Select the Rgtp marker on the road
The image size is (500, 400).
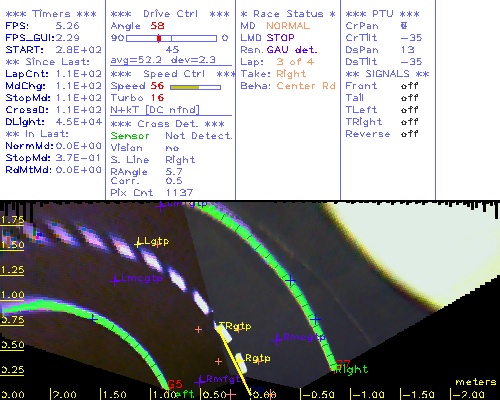pos(241,359)
